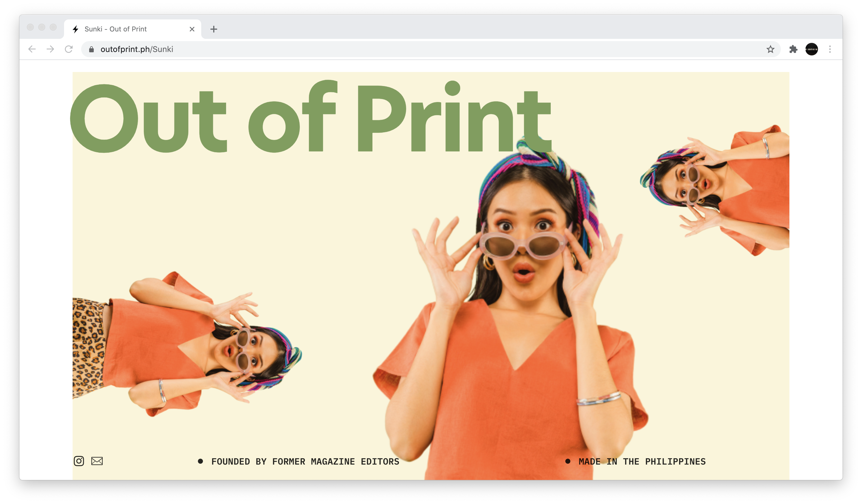862x504 pixels.
Task: Click the email envelope icon
Action: pyautogui.click(x=97, y=461)
